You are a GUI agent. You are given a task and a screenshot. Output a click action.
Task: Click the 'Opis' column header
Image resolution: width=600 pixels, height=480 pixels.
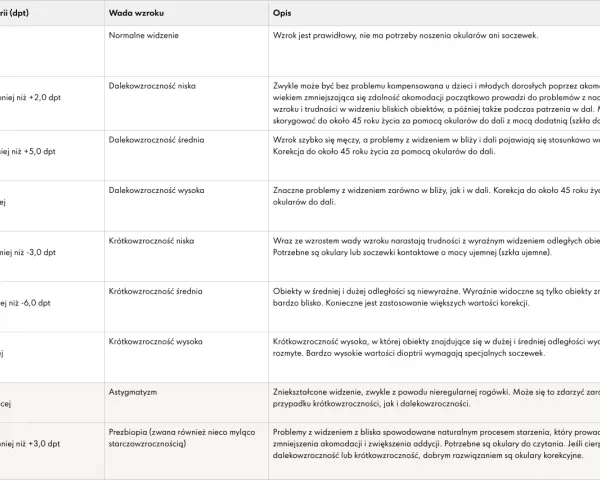[282, 13]
